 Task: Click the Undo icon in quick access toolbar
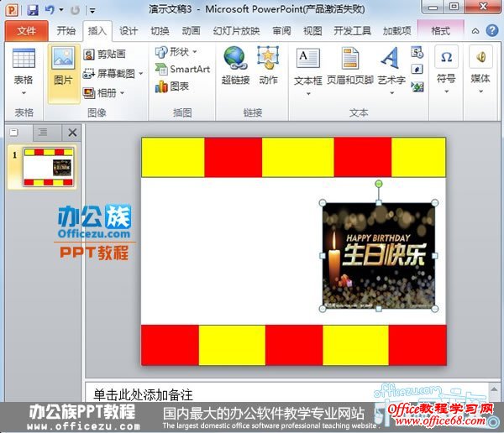tap(50, 10)
